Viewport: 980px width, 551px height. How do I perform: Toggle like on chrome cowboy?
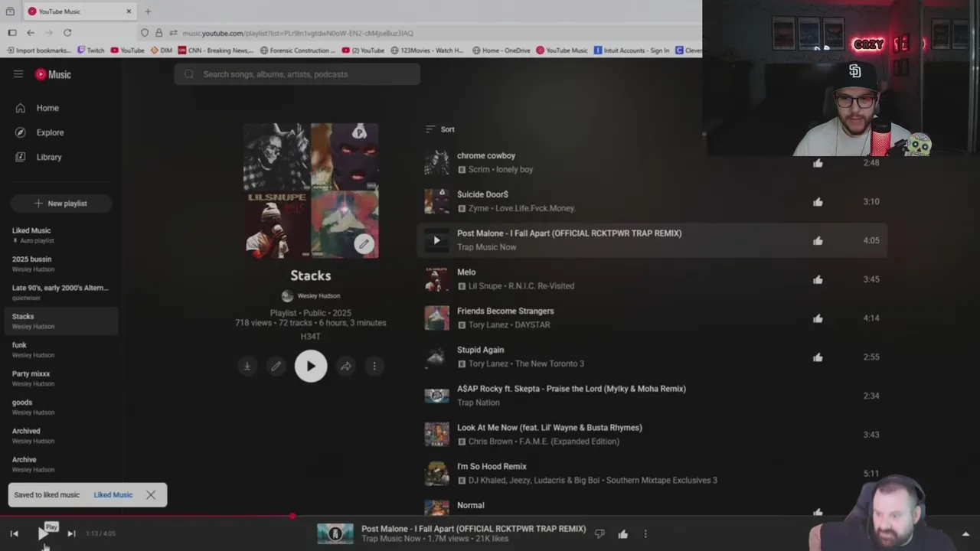coord(818,163)
